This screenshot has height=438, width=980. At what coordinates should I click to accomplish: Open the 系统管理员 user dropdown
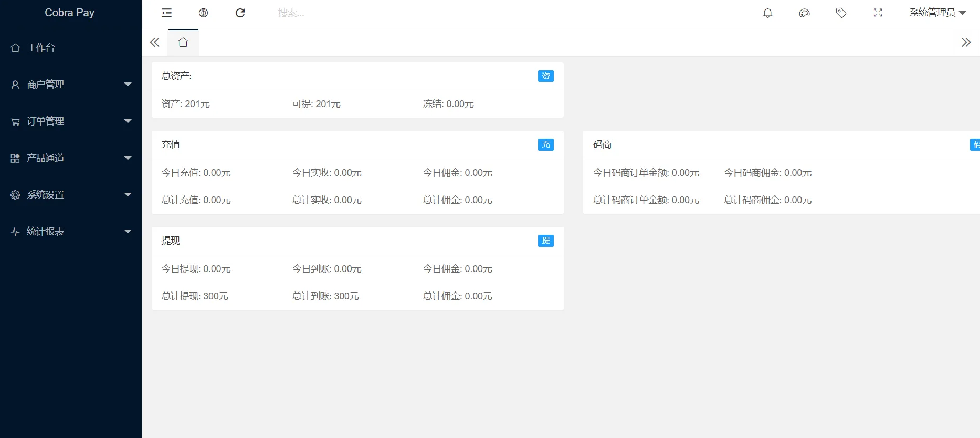click(937, 13)
